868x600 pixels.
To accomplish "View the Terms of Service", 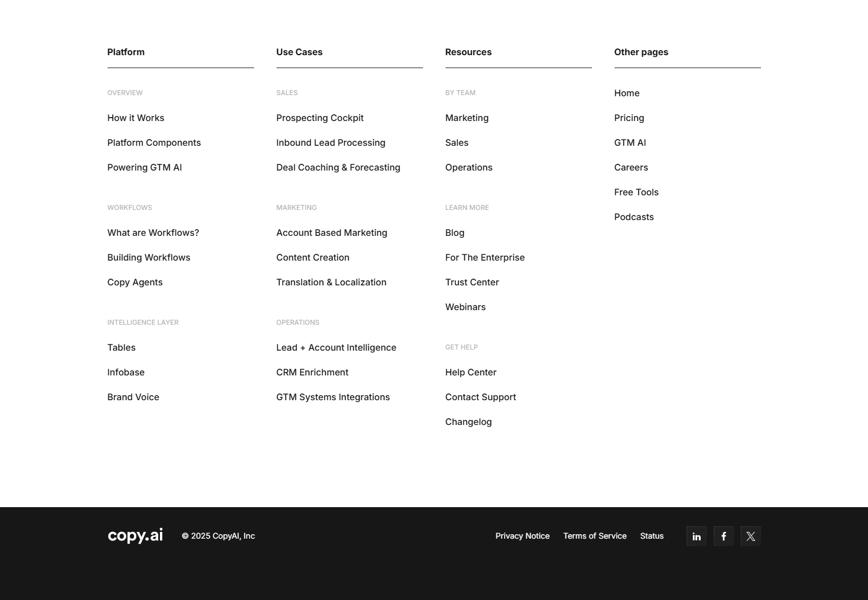I will tap(595, 536).
